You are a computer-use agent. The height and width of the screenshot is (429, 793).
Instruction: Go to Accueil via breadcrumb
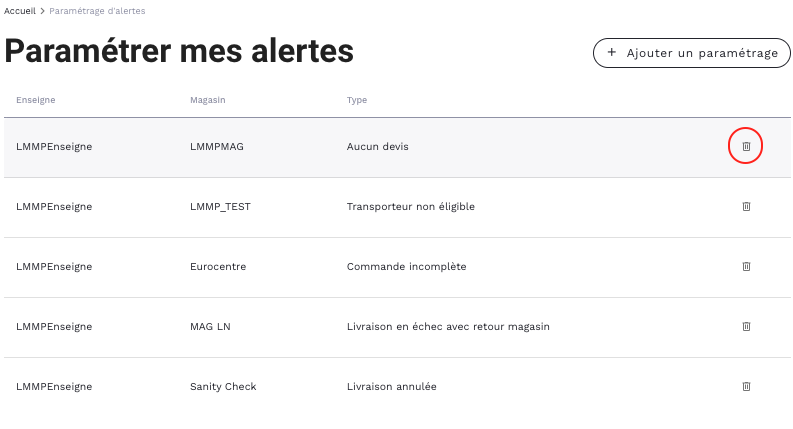coord(20,10)
